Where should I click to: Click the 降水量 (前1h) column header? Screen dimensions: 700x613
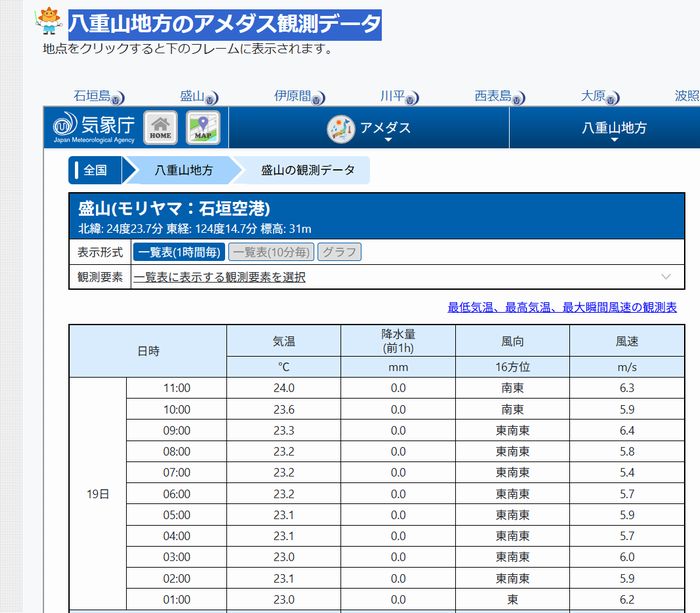(398, 341)
